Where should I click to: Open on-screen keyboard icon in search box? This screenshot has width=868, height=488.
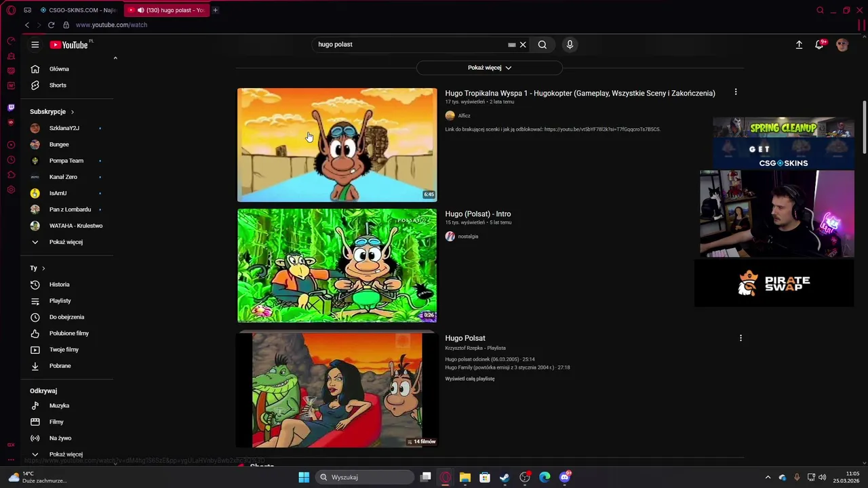click(512, 45)
